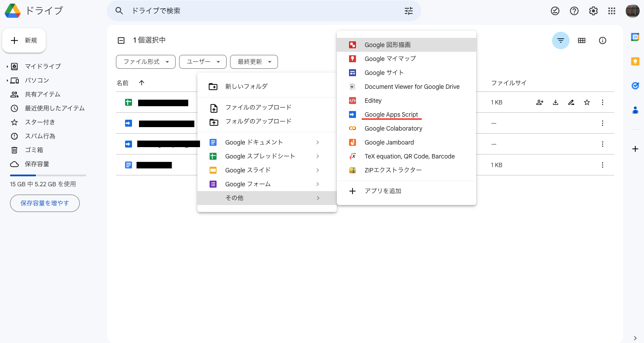Screen dimensions: 644x343
Task: Open the 最終更新 filter dropdown
Action: pyautogui.click(x=254, y=61)
